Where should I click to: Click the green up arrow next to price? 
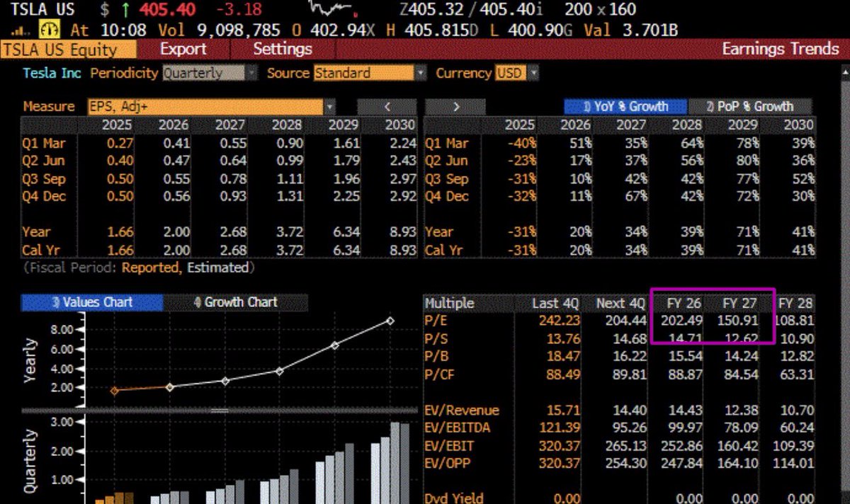[x=125, y=10]
